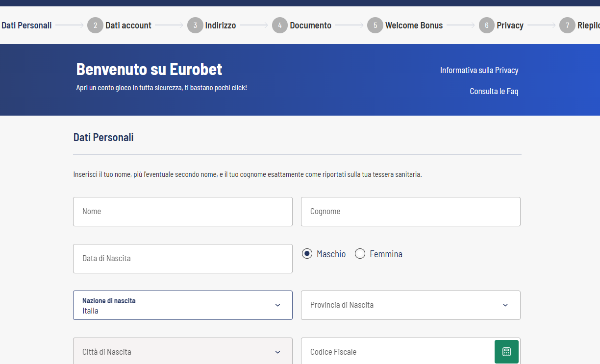The height and width of the screenshot is (364, 600).
Task: Focus the Nome input field
Action: point(183,212)
